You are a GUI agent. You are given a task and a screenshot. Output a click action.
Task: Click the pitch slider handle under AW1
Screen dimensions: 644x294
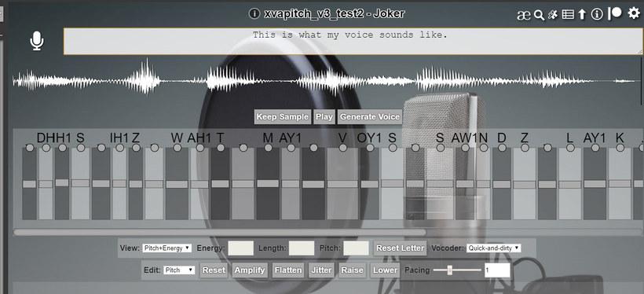pos(465,184)
